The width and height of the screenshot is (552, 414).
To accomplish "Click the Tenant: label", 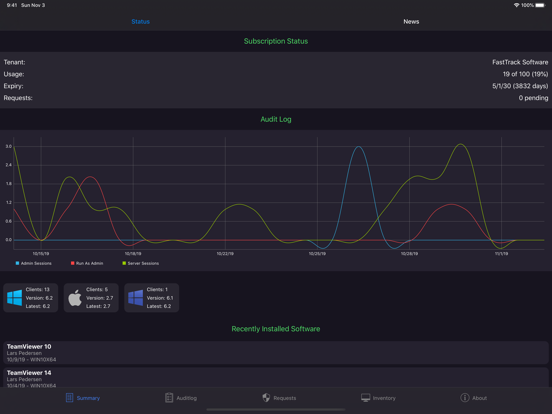I will (14, 62).
